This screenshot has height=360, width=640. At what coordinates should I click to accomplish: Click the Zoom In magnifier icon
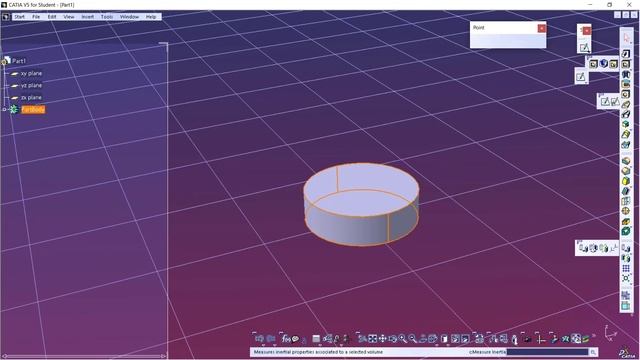point(403,339)
